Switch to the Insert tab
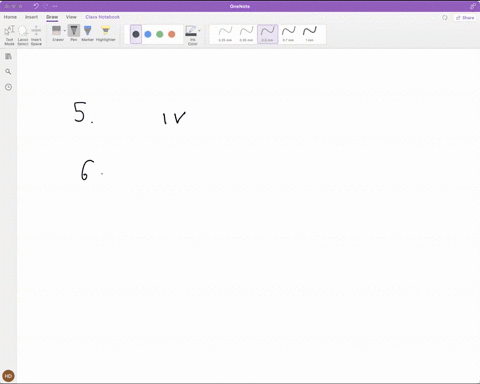Image resolution: width=480 pixels, height=384 pixels. [31, 17]
